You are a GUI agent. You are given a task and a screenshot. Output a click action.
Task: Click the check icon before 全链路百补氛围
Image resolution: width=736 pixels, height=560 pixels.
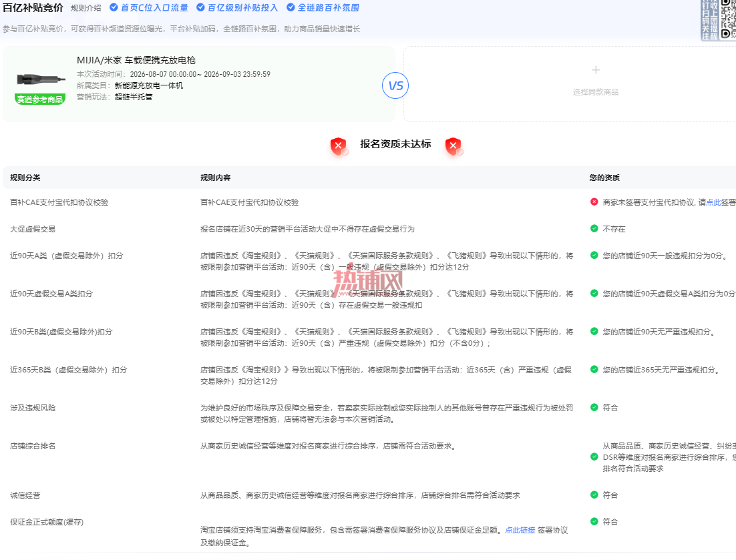pyautogui.click(x=291, y=7)
